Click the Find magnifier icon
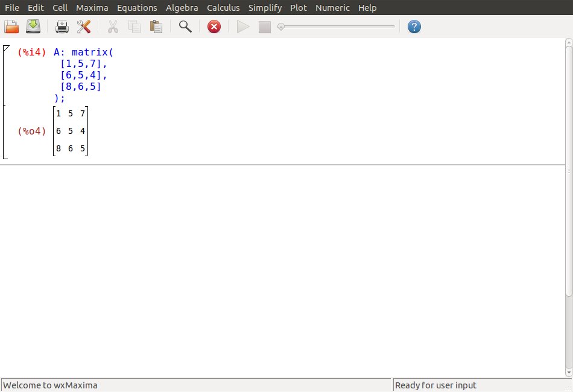Image resolution: width=573 pixels, height=392 pixels. coord(185,27)
